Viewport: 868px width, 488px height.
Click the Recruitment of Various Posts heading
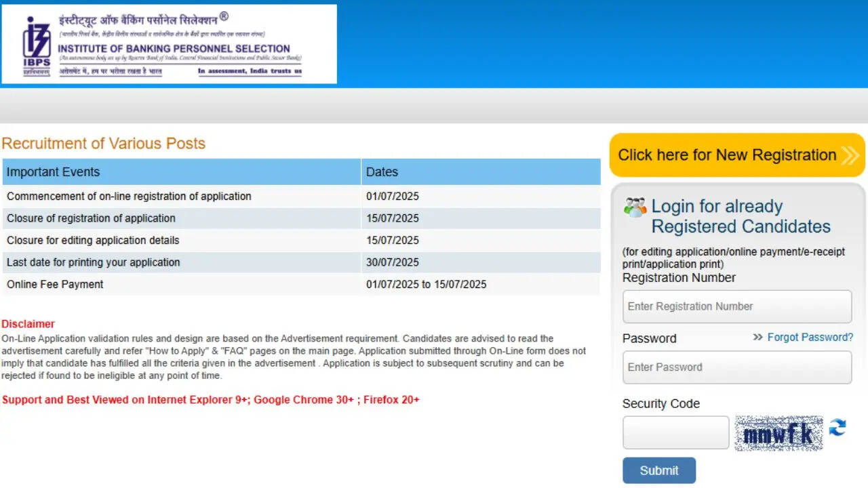tap(103, 144)
